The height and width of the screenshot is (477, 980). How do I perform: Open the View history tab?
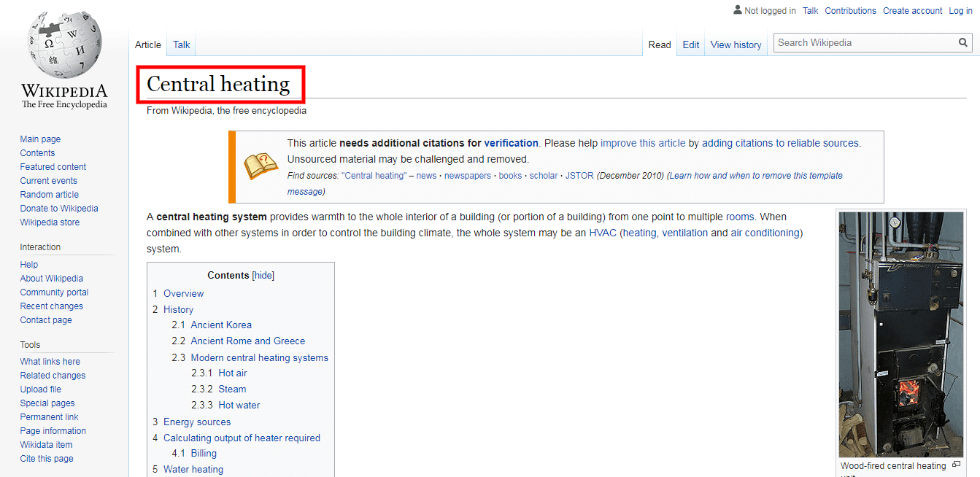(736, 44)
